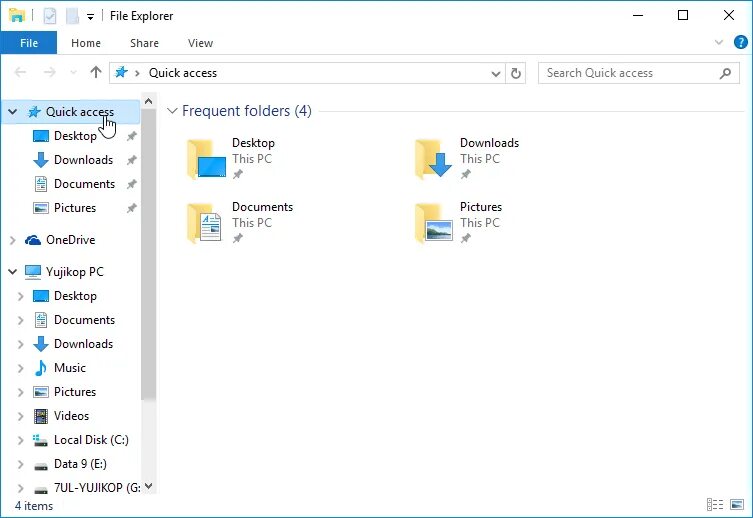Click the New folder icon in title bar

tap(73, 16)
